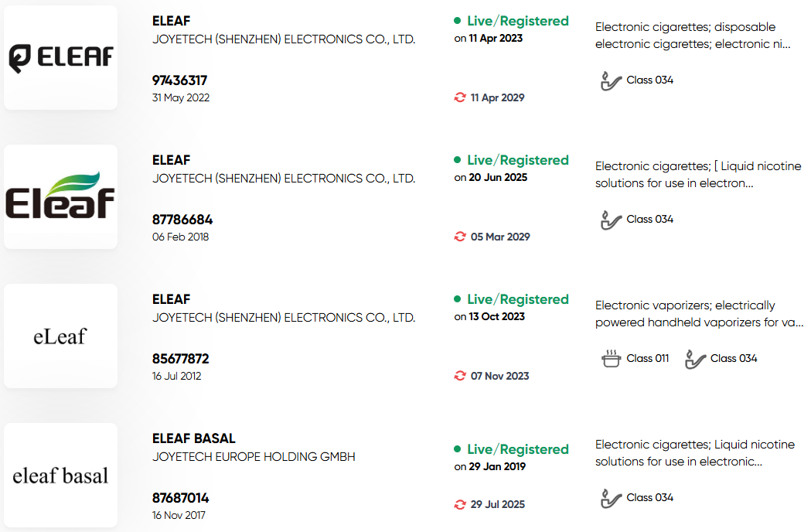
Task: Click Live/Registered status dated 13 Oct 2023
Action: coord(511,307)
